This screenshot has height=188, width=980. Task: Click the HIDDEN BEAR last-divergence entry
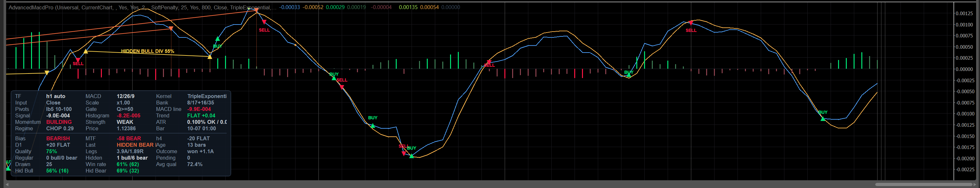135,145
